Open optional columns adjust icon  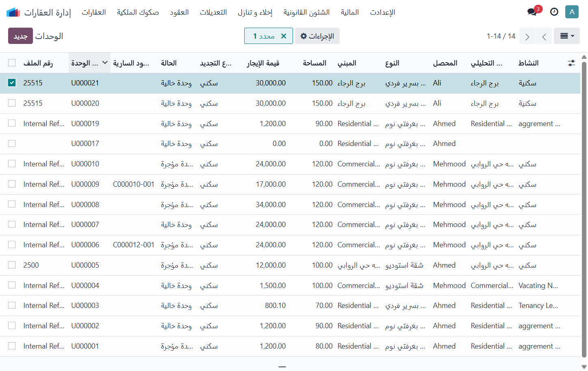point(571,63)
